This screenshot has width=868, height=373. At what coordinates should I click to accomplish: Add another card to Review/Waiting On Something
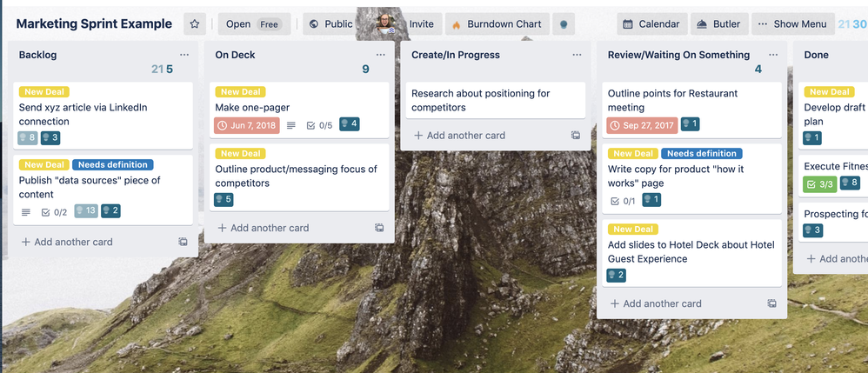pos(656,303)
